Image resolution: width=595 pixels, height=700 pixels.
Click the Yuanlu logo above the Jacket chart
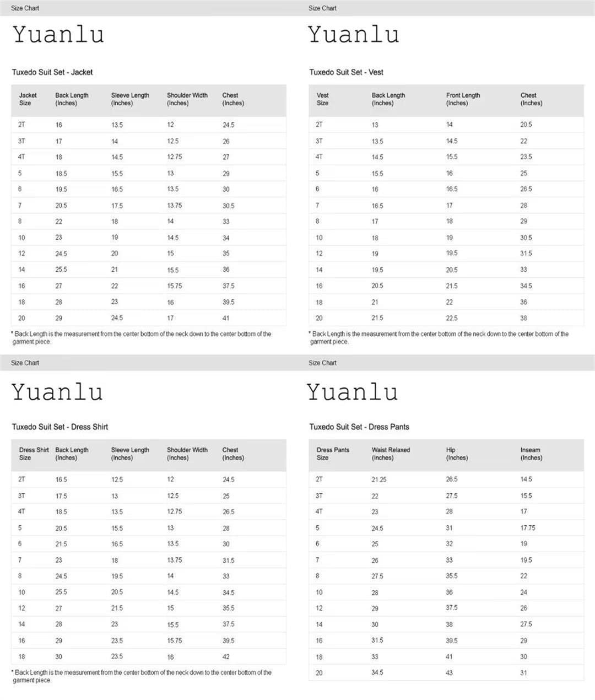[x=58, y=35]
